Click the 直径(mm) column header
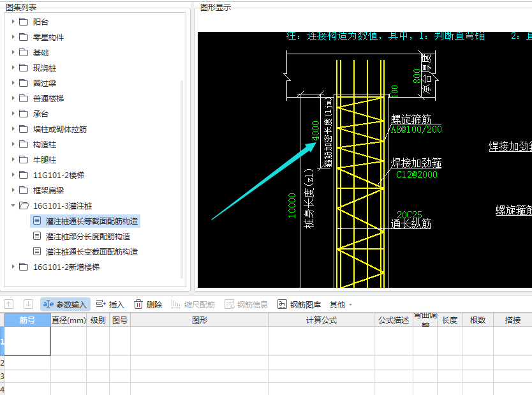The height and width of the screenshot is (395, 532). tap(68, 320)
